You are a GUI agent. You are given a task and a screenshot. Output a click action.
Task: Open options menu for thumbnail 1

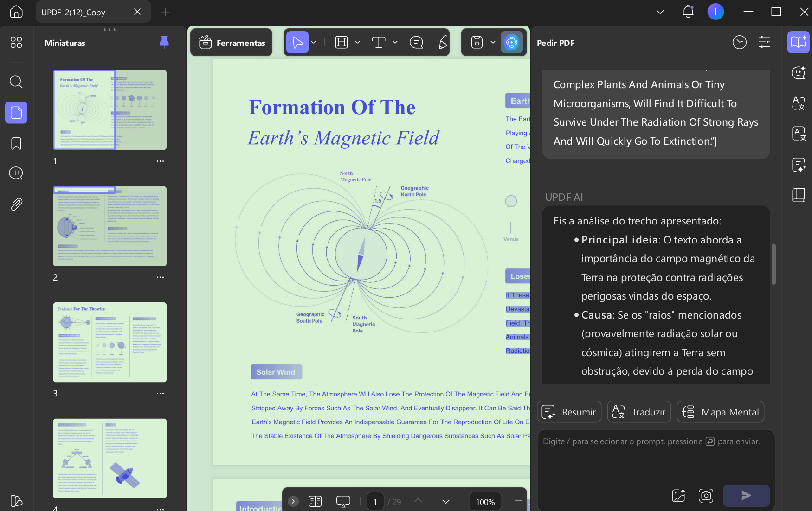(160, 161)
